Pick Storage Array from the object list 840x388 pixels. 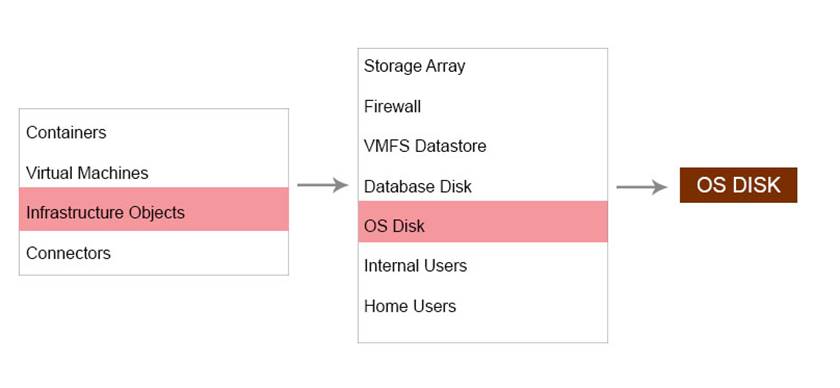pos(483,66)
